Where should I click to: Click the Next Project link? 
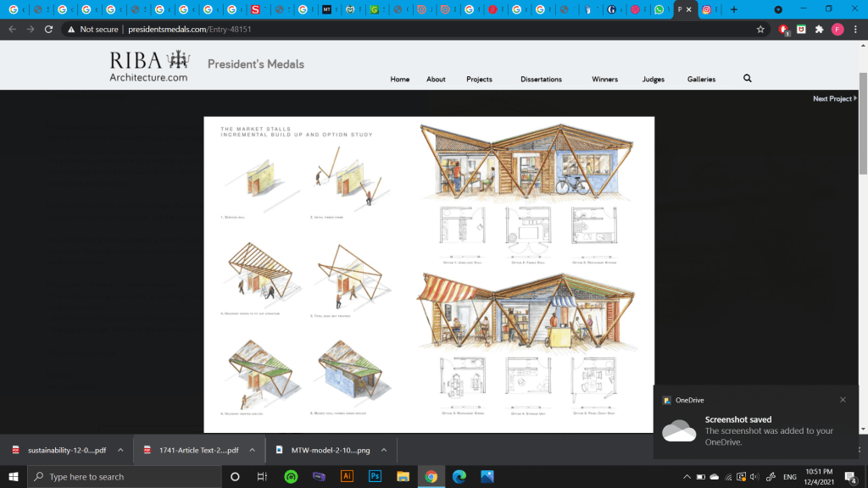(834, 99)
